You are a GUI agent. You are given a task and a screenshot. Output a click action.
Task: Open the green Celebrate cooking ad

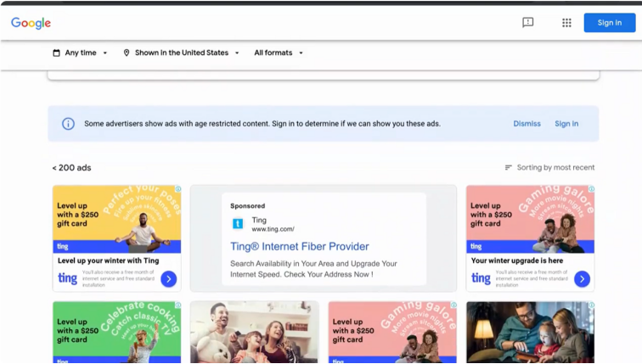tap(116, 332)
